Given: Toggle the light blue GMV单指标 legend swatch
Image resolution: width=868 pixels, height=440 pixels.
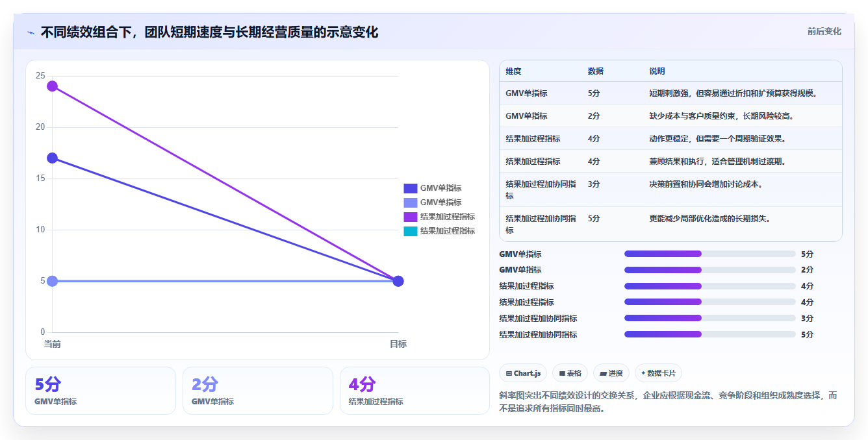Looking at the screenshot, I should tap(411, 202).
